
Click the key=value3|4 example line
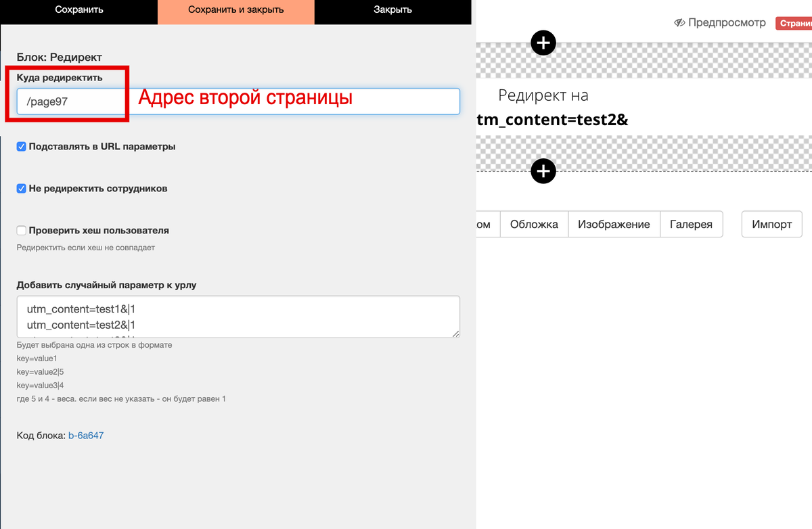click(x=41, y=386)
